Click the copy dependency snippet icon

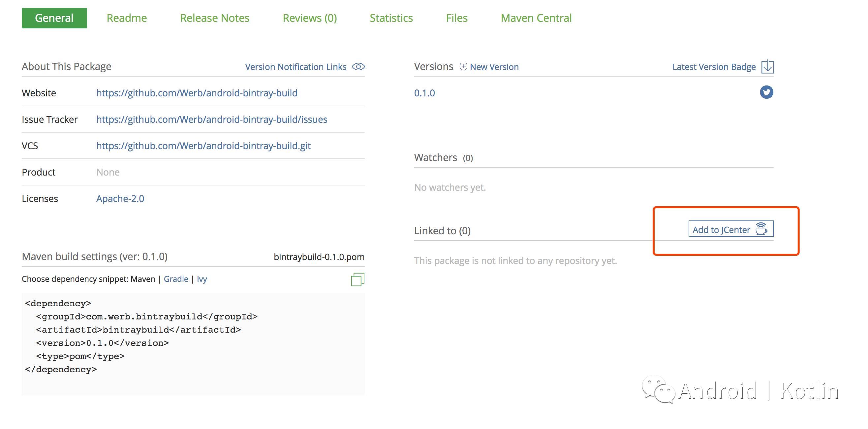click(357, 279)
